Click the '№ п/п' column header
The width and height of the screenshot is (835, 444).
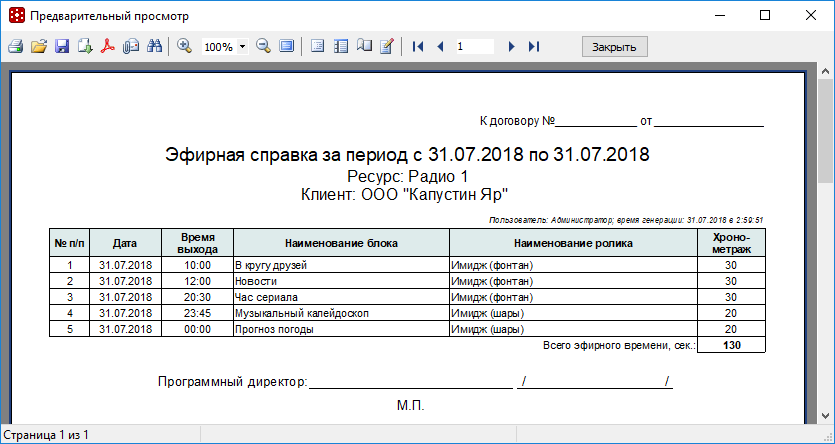[69, 243]
